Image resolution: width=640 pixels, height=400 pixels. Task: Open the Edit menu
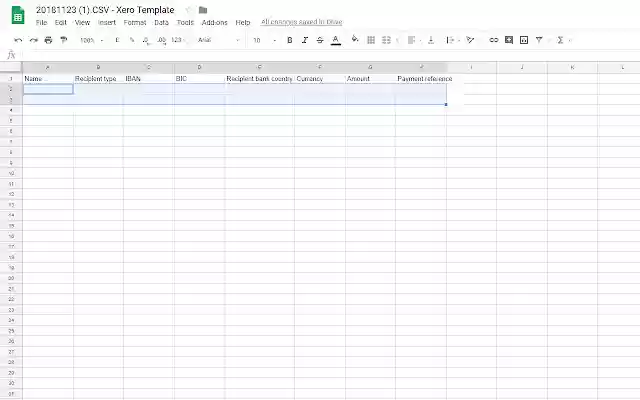[61, 22]
